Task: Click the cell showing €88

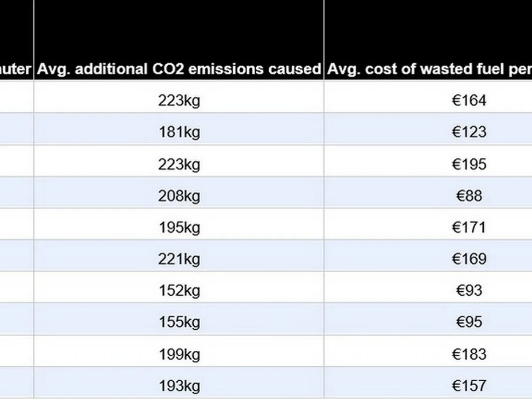Action: click(469, 196)
